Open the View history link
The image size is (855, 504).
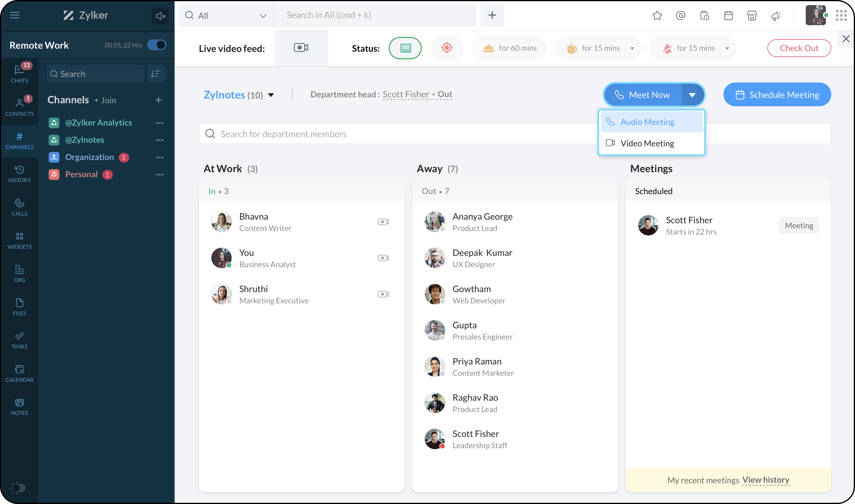(766, 480)
